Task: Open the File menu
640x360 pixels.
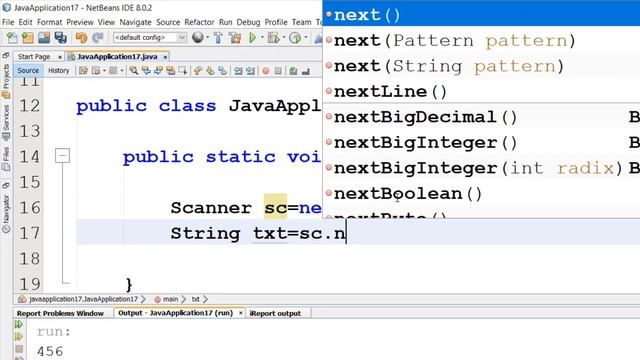Action: (x=8, y=22)
